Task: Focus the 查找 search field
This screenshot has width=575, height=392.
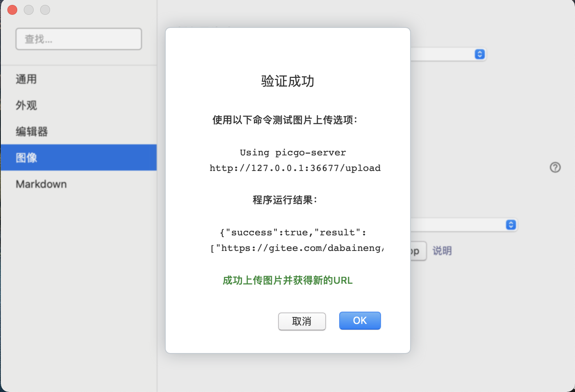Action: (79, 39)
